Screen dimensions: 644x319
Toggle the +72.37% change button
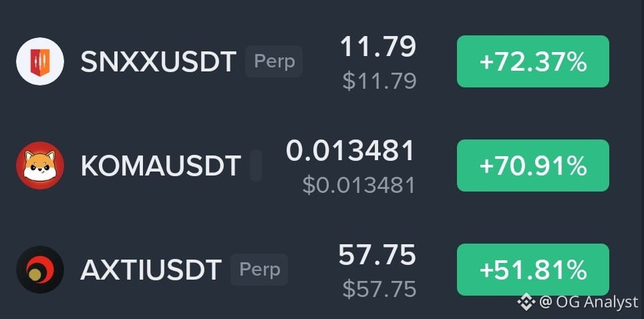(x=532, y=61)
